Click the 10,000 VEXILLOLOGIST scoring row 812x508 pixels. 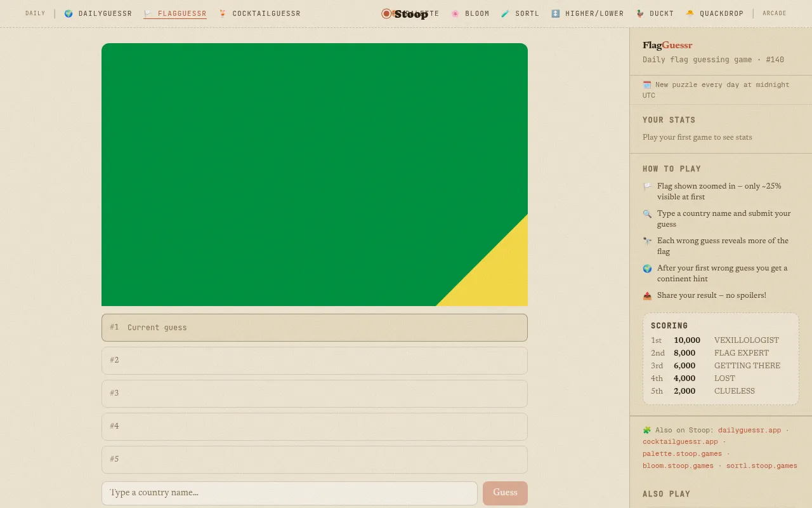tap(721, 340)
